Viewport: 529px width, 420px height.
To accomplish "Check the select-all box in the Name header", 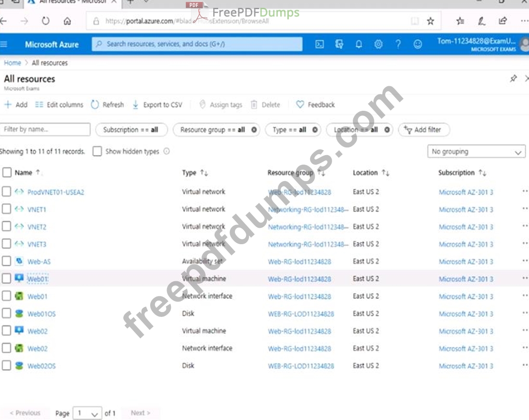I will (x=6, y=172).
